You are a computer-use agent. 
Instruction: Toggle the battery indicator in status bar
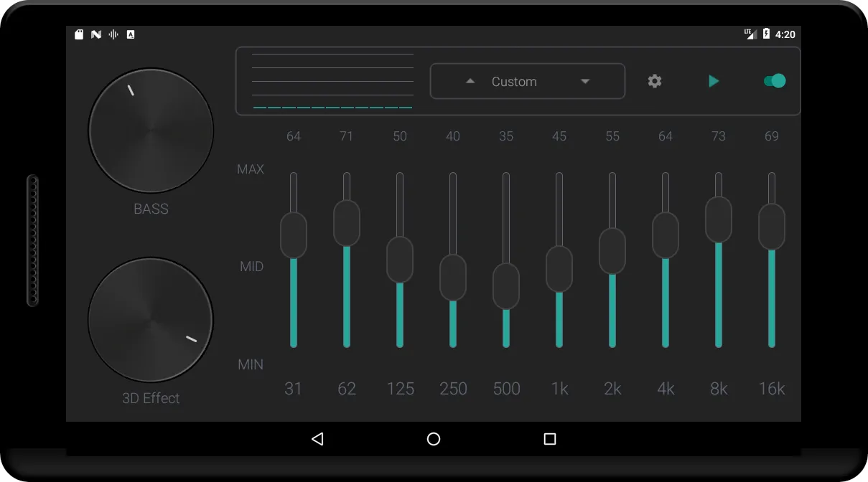click(767, 34)
